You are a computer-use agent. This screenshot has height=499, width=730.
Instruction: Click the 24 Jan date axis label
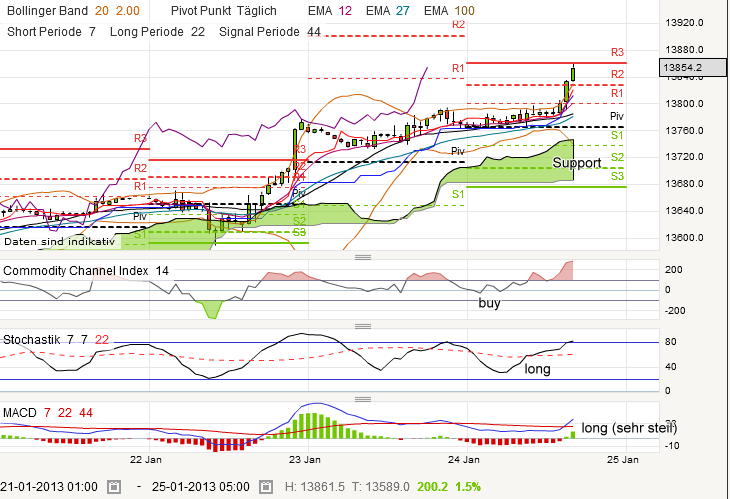pos(464,460)
